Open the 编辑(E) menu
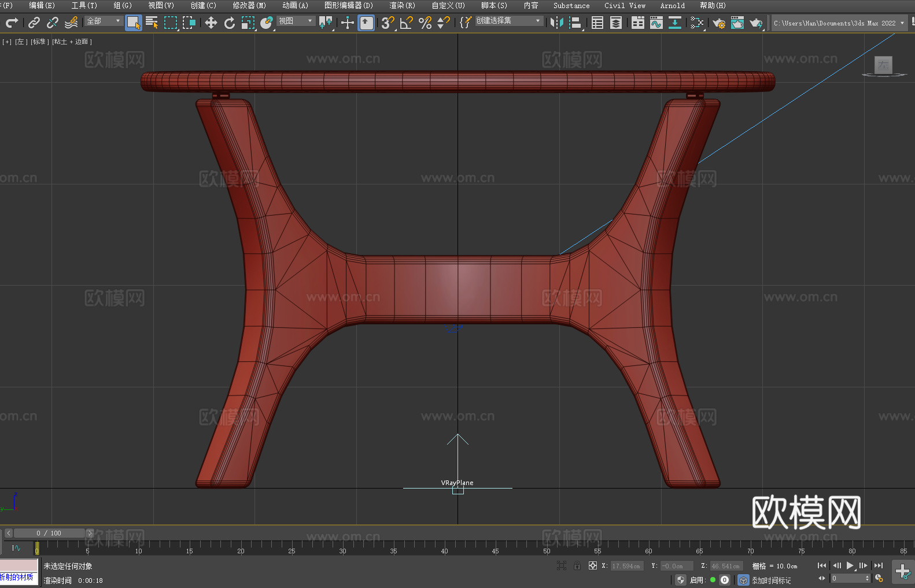Viewport: 915px width, 588px height. [42, 5]
